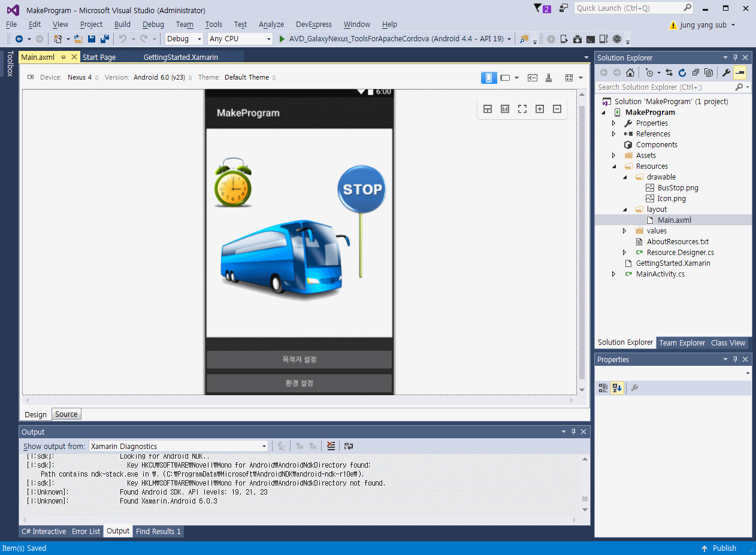This screenshot has height=555, width=756.
Task: Create a new project from the toolbar
Action: pos(58,39)
